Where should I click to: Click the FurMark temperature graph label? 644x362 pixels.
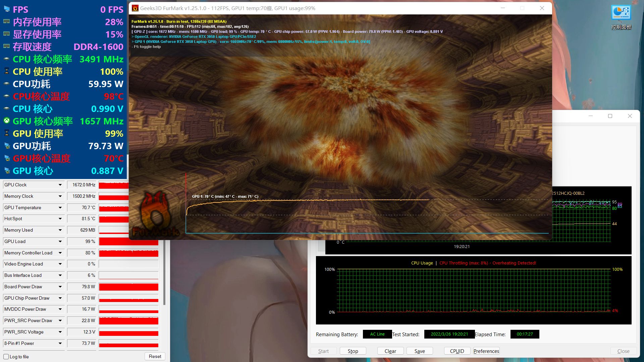(225, 196)
